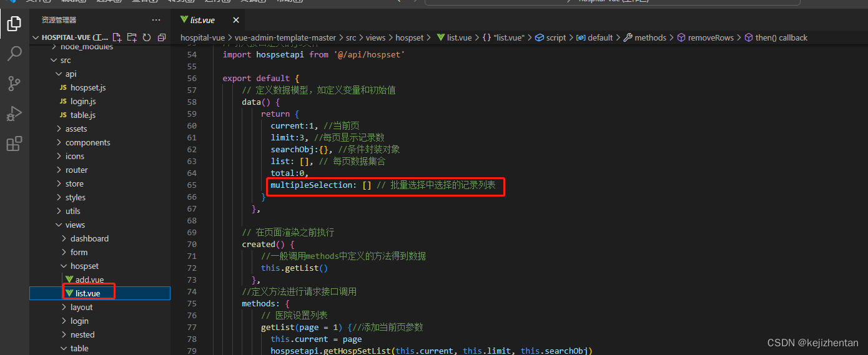868x355 pixels.
Task: Open the Search view in activity bar
Action: (14, 53)
